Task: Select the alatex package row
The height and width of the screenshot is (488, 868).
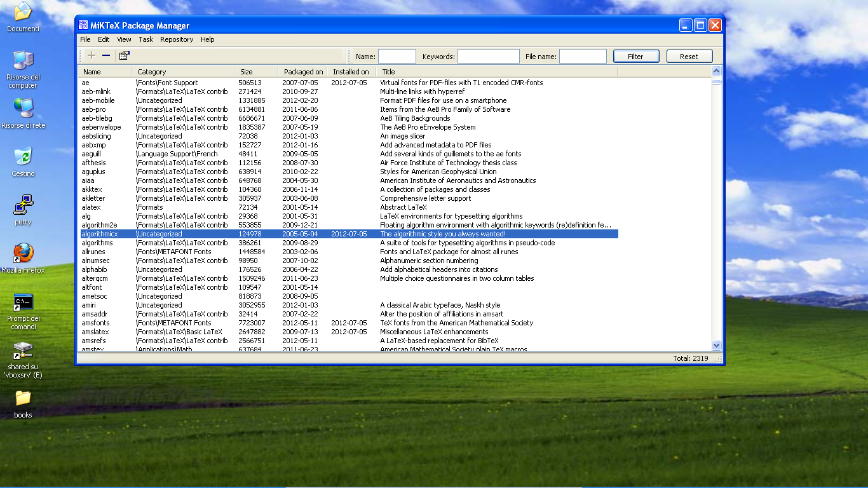Action: pyautogui.click(x=348, y=207)
